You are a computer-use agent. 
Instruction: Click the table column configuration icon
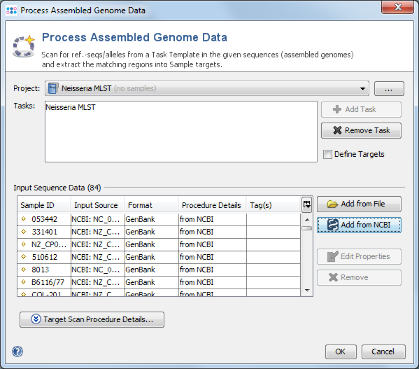click(307, 204)
